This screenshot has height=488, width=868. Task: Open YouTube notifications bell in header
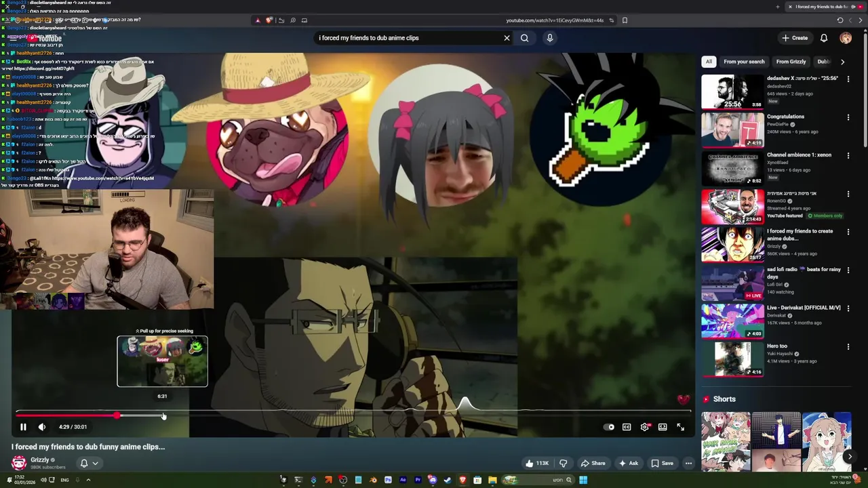click(824, 38)
